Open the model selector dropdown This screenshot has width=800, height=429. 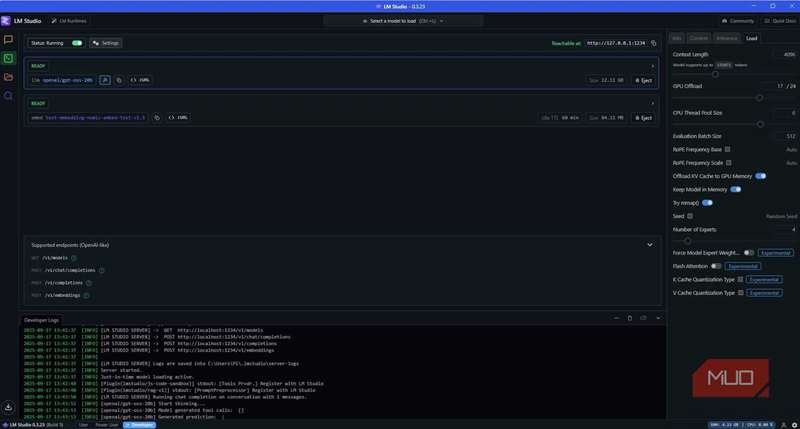(399, 20)
